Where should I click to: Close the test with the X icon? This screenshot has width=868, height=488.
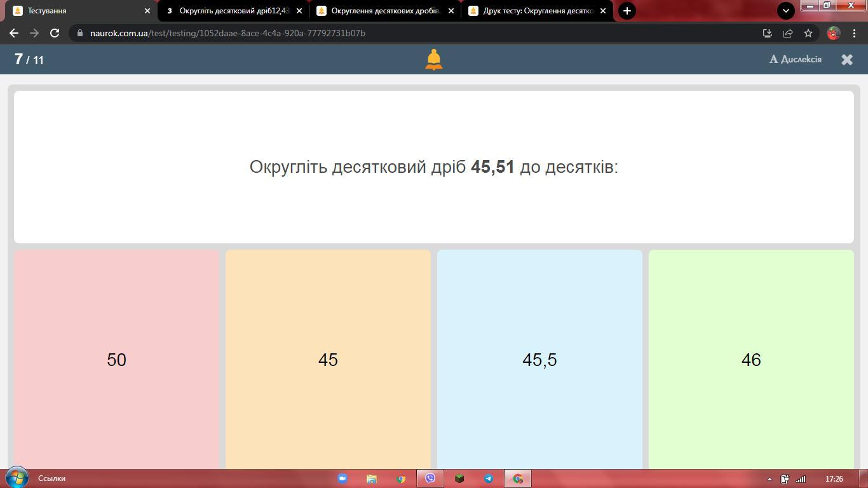(847, 59)
